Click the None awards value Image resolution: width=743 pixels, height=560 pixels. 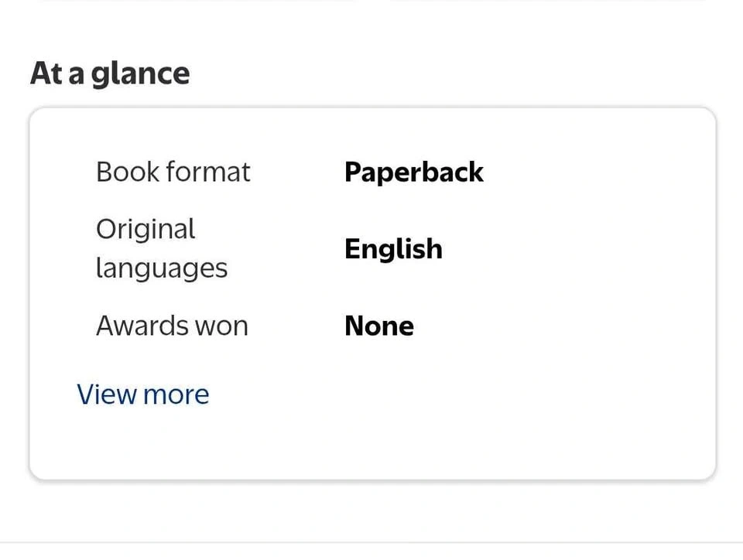coord(378,326)
